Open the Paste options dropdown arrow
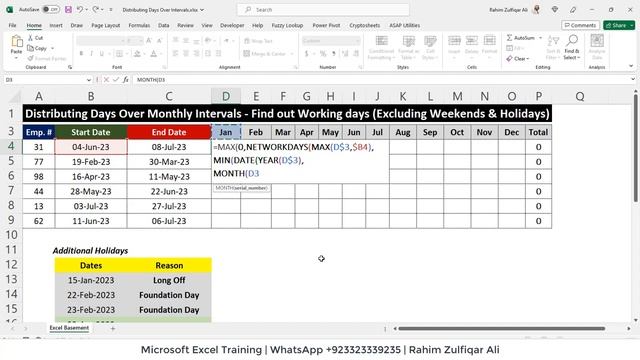 [16, 58]
